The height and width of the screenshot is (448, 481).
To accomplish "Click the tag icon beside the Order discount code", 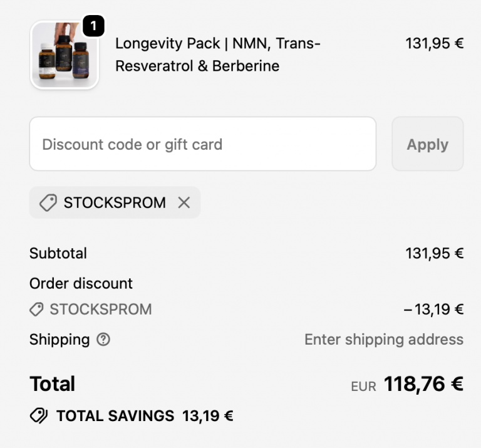I will point(37,310).
